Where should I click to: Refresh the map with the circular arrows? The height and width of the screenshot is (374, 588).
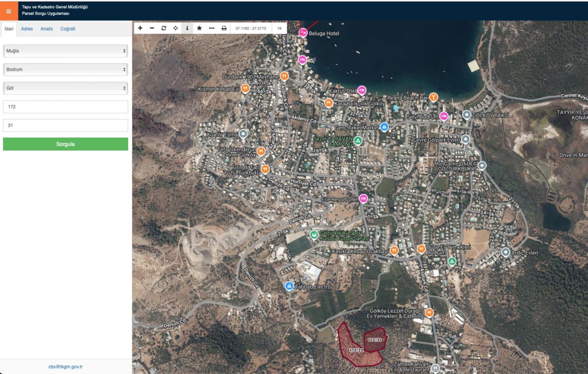point(164,28)
